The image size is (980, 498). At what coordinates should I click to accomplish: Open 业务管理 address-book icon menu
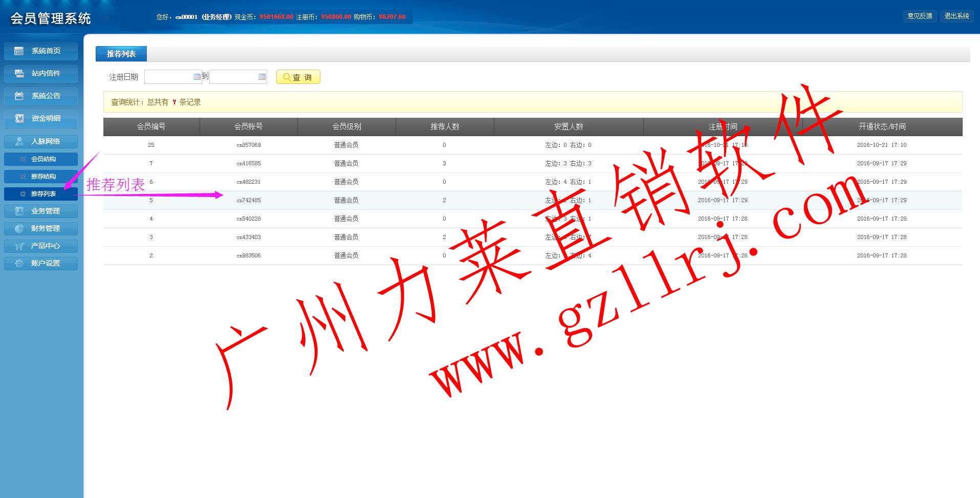(19, 211)
